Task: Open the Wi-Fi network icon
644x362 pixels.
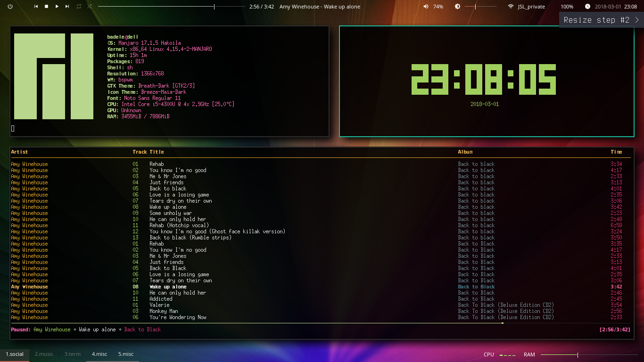Action: (511, 7)
